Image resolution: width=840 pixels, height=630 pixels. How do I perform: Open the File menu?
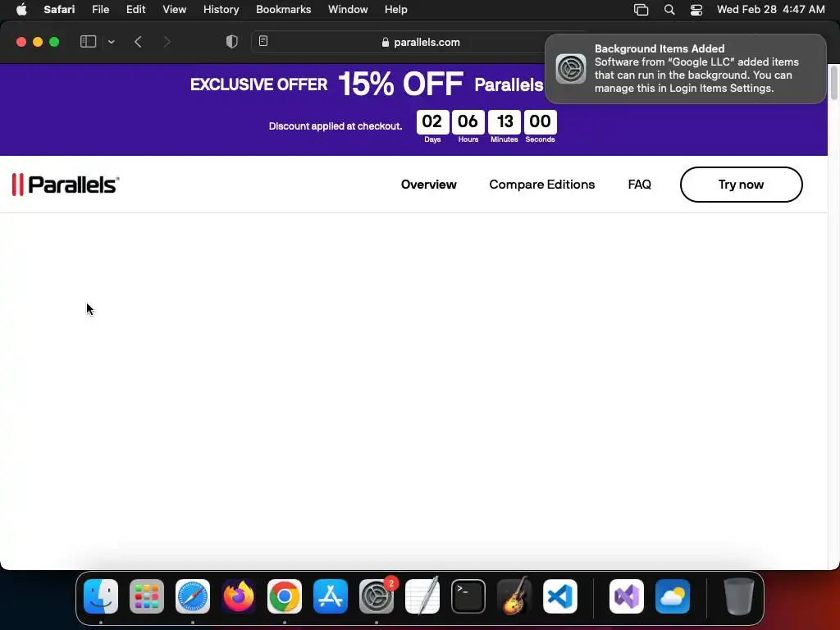coord(100,9)
